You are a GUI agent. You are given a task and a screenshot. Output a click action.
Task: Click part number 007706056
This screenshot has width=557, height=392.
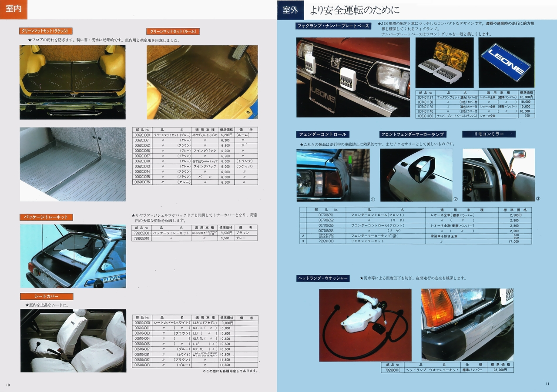(326, 231)
